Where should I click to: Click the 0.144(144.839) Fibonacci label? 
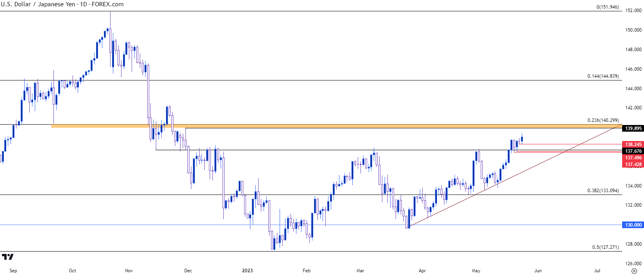tap(603, 76)
